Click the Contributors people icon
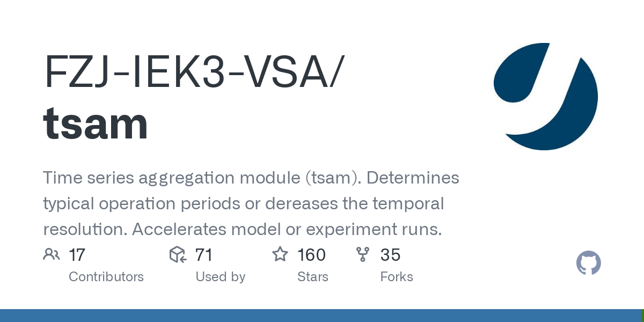Image resolution: width=644 pixels, height=322 pixels. click(52, 254)
